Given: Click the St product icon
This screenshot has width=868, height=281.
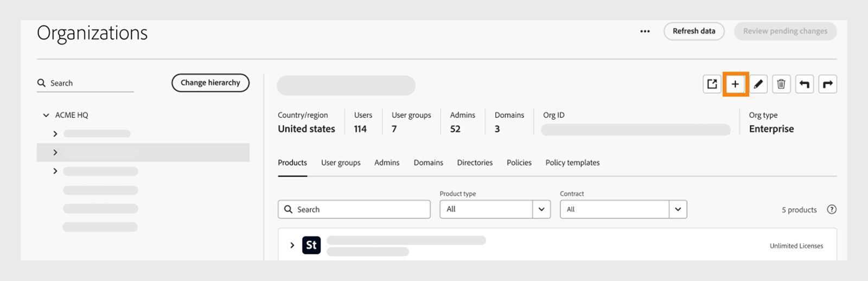Looking at the screenshot, I should pos(311,245).
